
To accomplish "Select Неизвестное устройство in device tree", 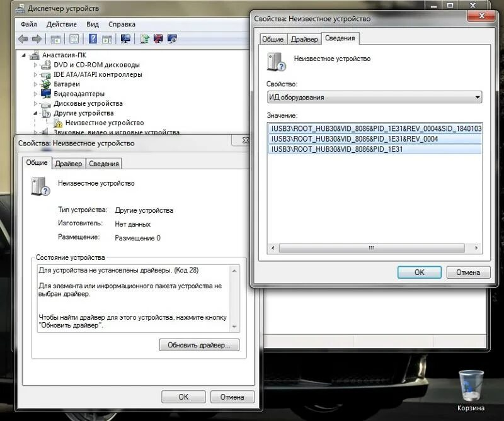I will tap(105, 123).
